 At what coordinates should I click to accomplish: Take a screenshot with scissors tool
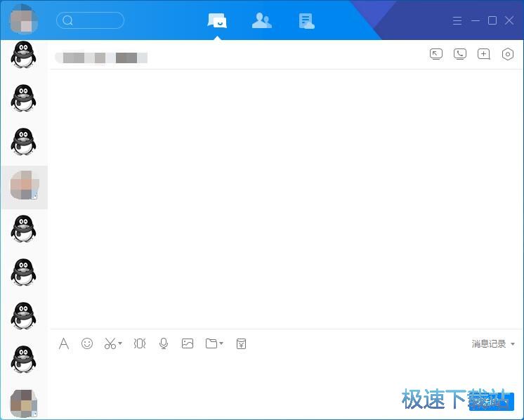110,343
